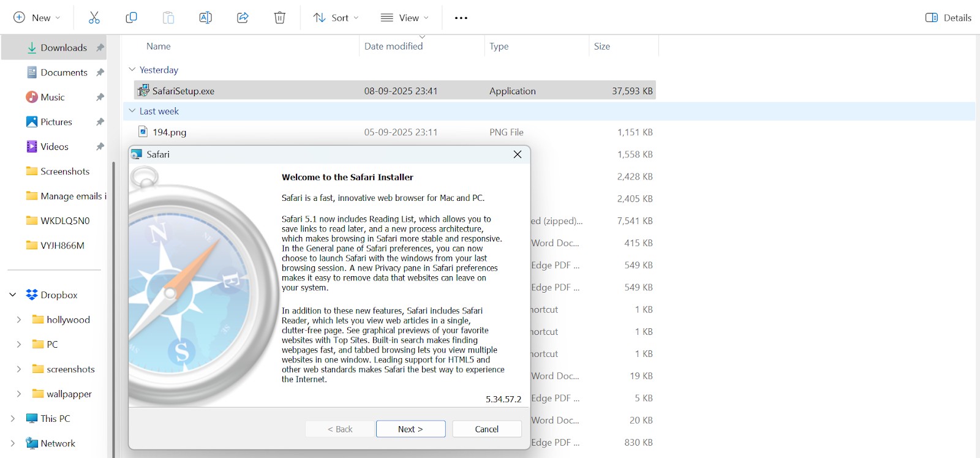Image resolution: width=980 pixels, height=458 pixels.
Task: Click the 7,541 KB size cell
Action: pos(635,221)
